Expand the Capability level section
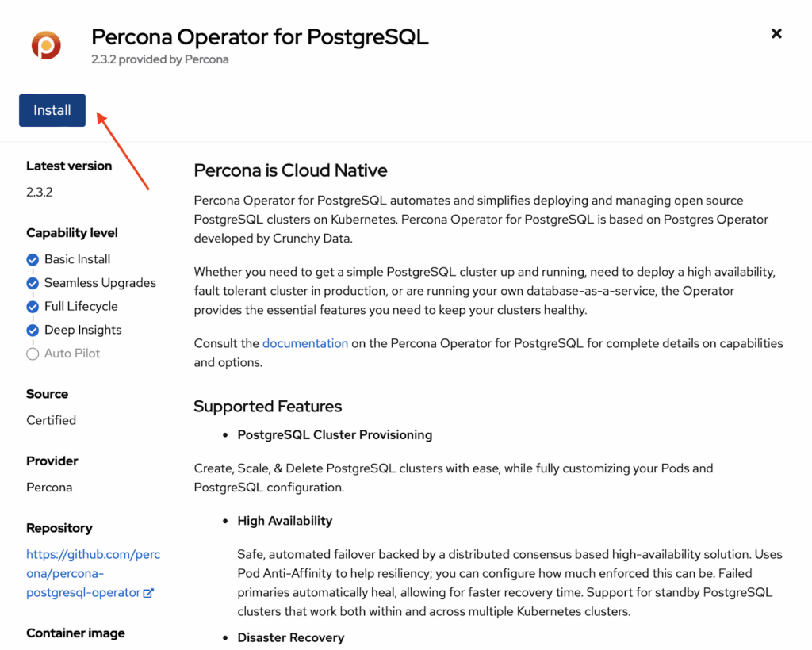812x650 pixels. (71, 232)
